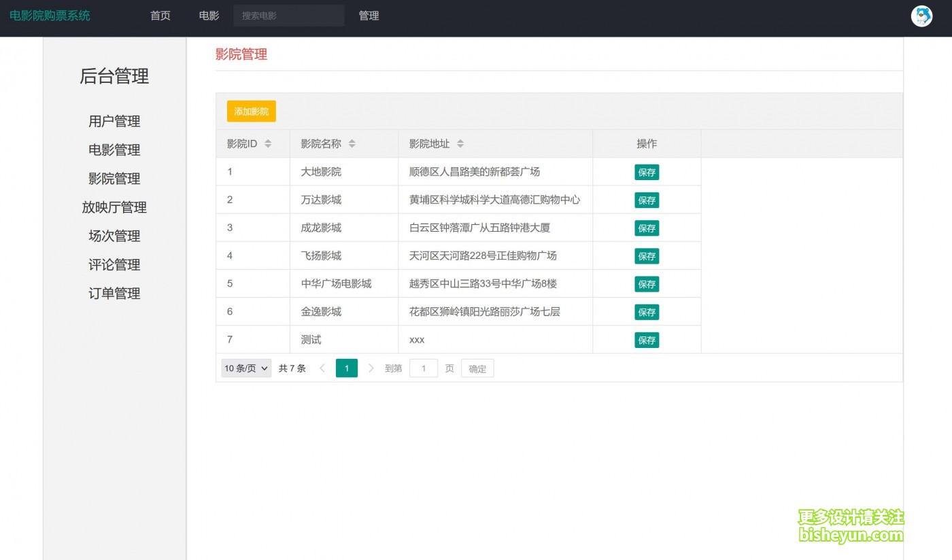Image resolution: width=952 pixels, height=560 pixels.
Task: Go to next page arrow
Action: click(371, 368)
